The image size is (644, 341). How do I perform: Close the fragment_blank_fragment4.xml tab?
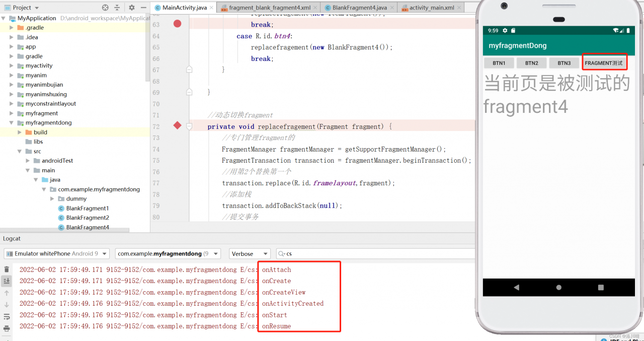[314, 8]
